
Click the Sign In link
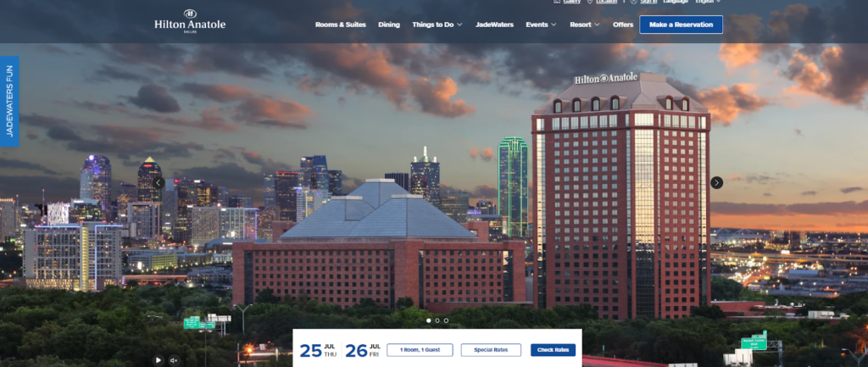(x=648, y=2)
